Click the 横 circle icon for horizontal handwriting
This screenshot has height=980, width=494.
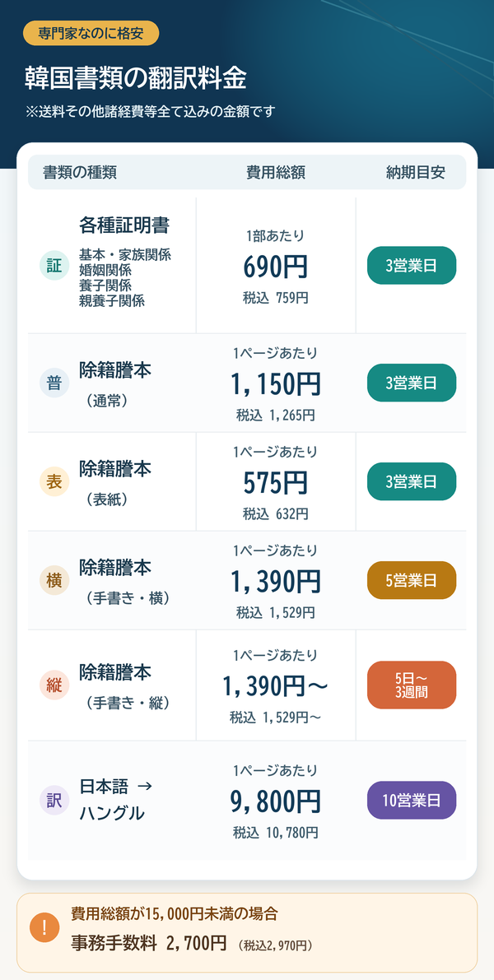click(x=54, y=581)
